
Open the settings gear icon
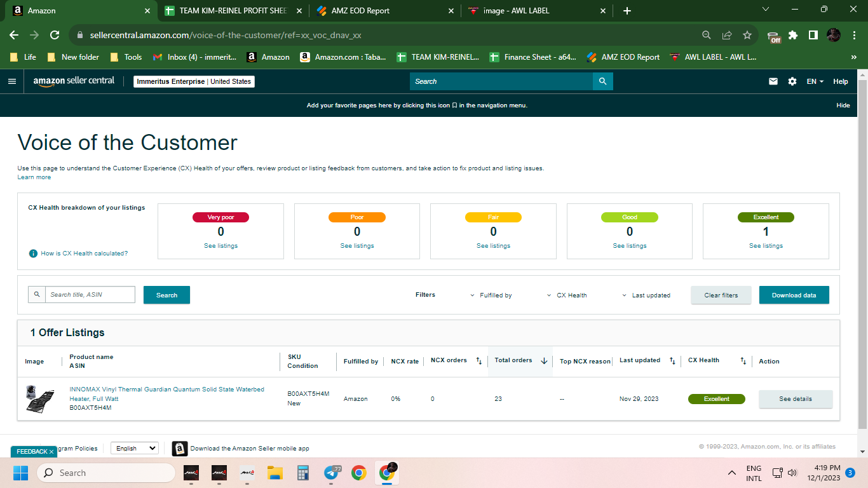[x=792, y=81]
